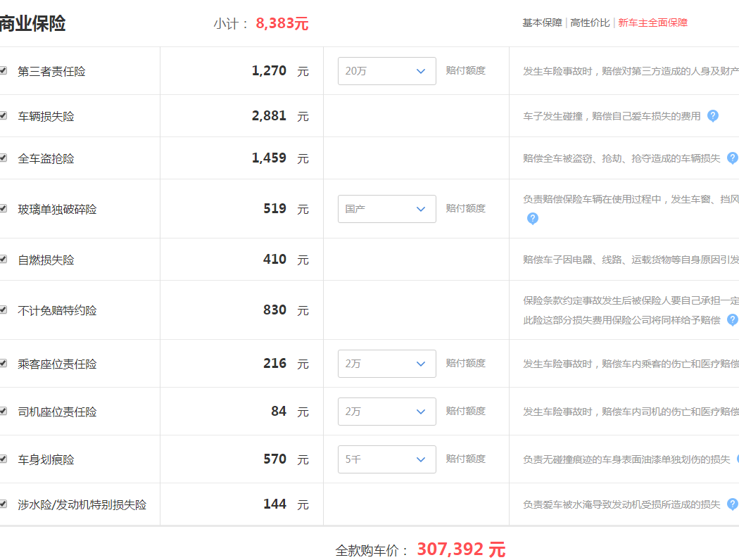Toggle 司机座位责任险 checkbox
This screenshot has width=739, height=560.
click(x=4, y=411)
